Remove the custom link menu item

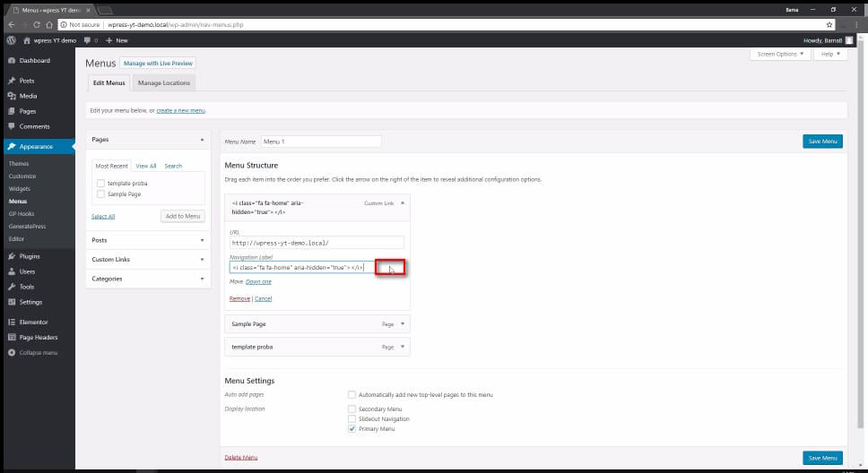click(x=239, y=298)
